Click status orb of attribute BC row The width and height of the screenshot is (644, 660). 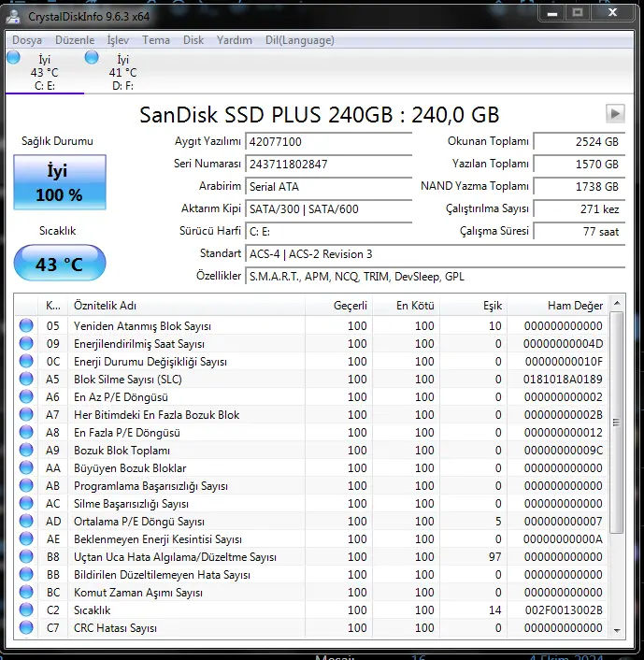(26, 593)
